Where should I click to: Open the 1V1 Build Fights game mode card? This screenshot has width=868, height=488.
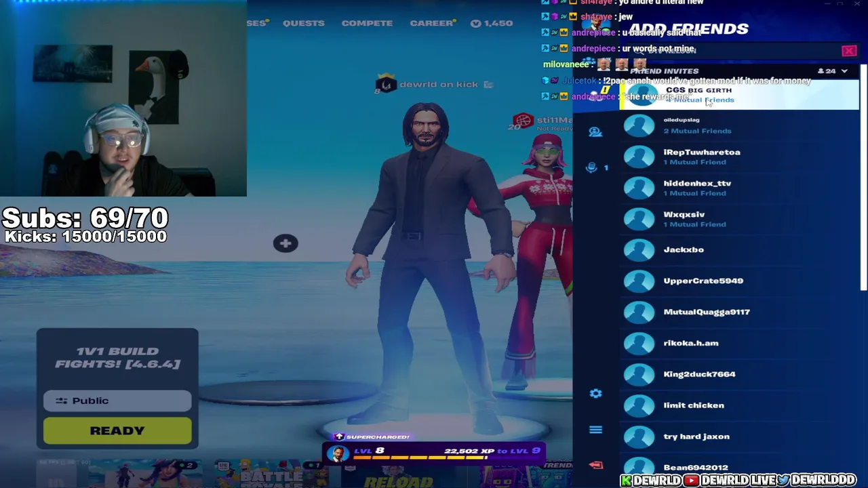[x=117, y=357]
